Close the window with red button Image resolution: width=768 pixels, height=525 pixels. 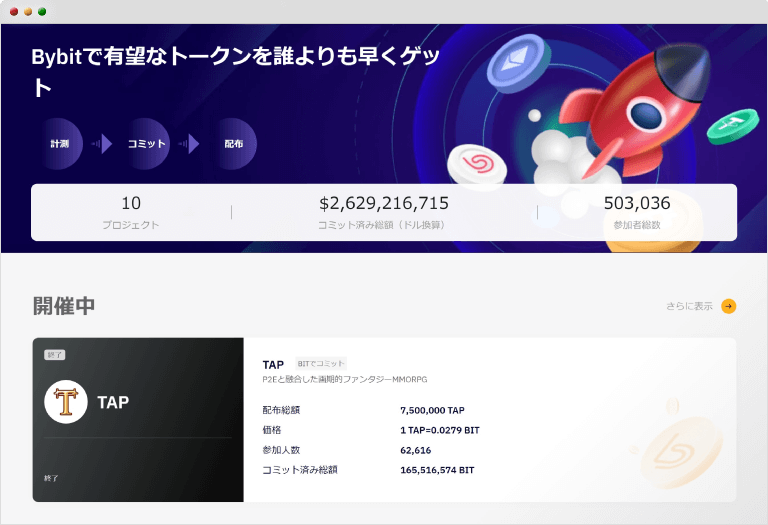pyautogui.click(x=14, y=11)
